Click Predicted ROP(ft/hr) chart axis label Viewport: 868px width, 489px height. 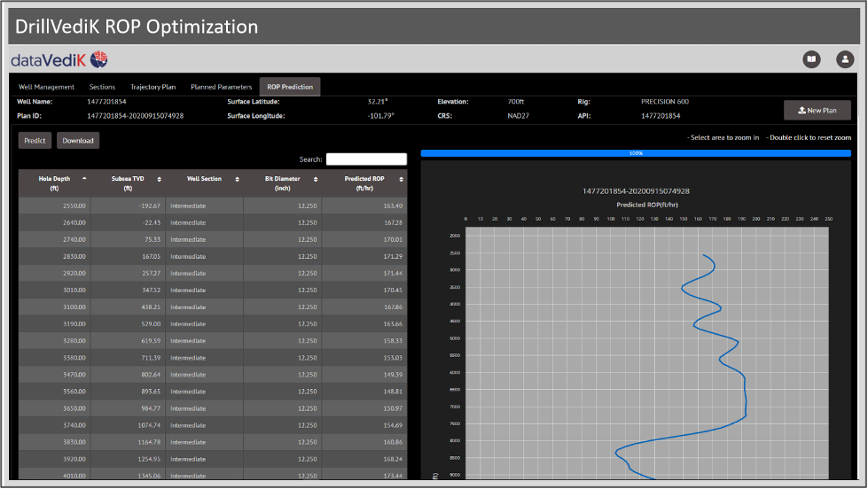[647, 205]
